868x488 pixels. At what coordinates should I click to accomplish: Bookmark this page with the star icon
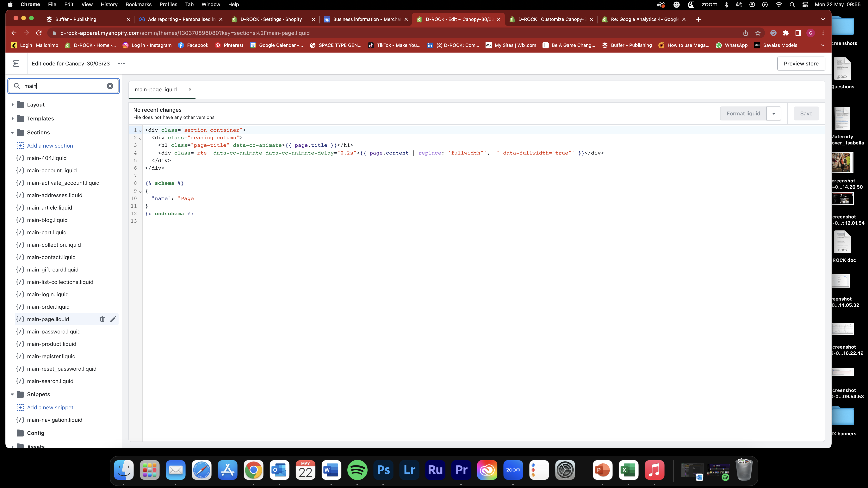click(x=758, y=33)
